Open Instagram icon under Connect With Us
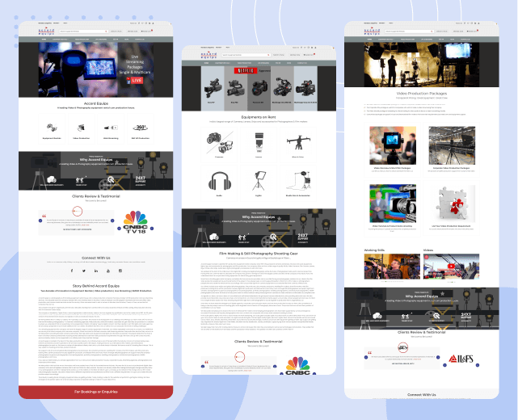Screen dimensions: 518x420 [x=120, y=271]
